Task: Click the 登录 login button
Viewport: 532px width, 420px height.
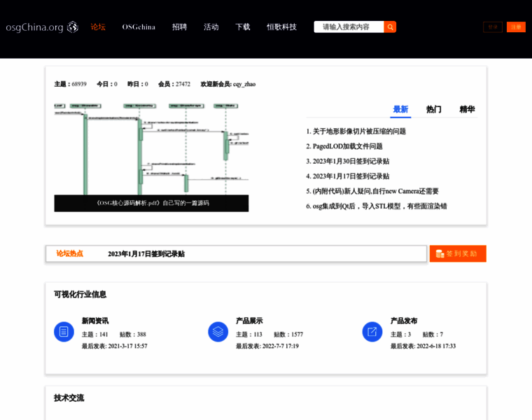Action: click(x=493, y=27)
